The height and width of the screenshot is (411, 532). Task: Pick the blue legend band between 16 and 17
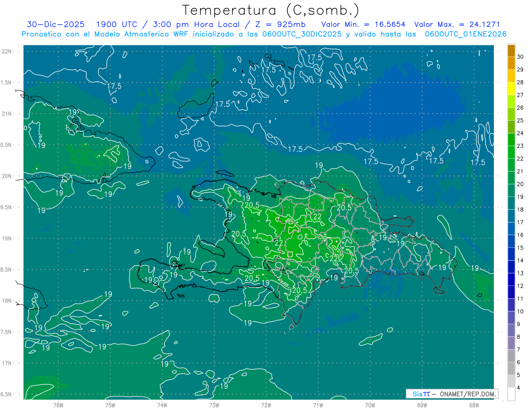[511, 229]
